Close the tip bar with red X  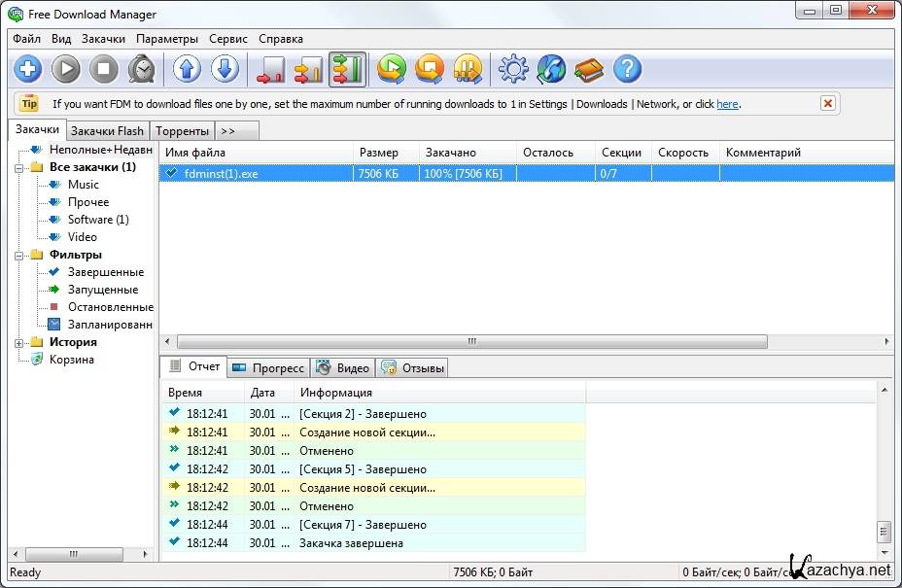(x=828, y=103)
